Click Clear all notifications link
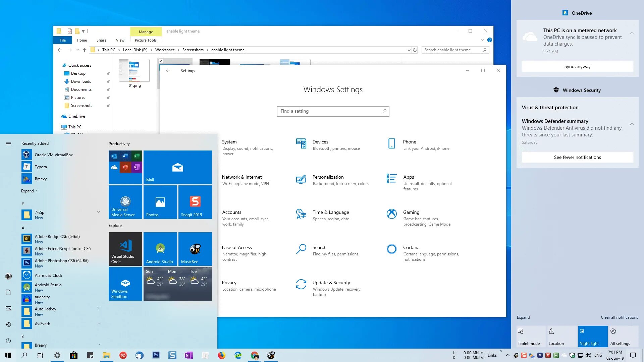 point(619,317)
